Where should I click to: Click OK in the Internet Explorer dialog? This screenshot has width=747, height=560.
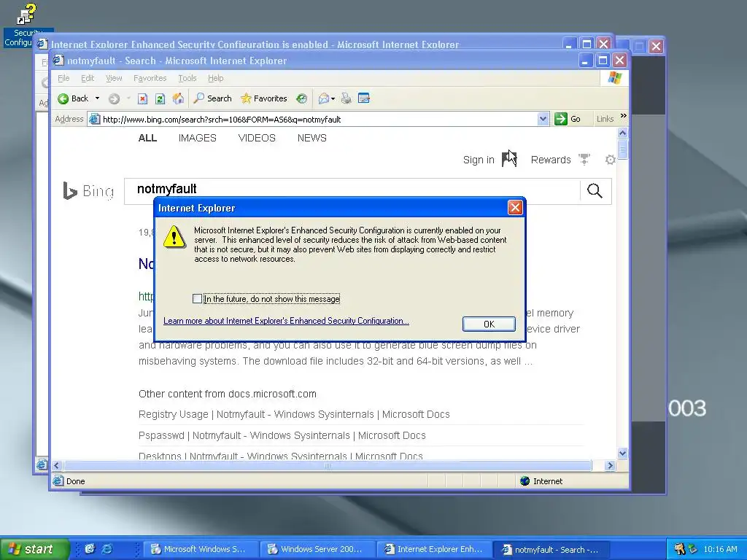(x=489, y=324)
